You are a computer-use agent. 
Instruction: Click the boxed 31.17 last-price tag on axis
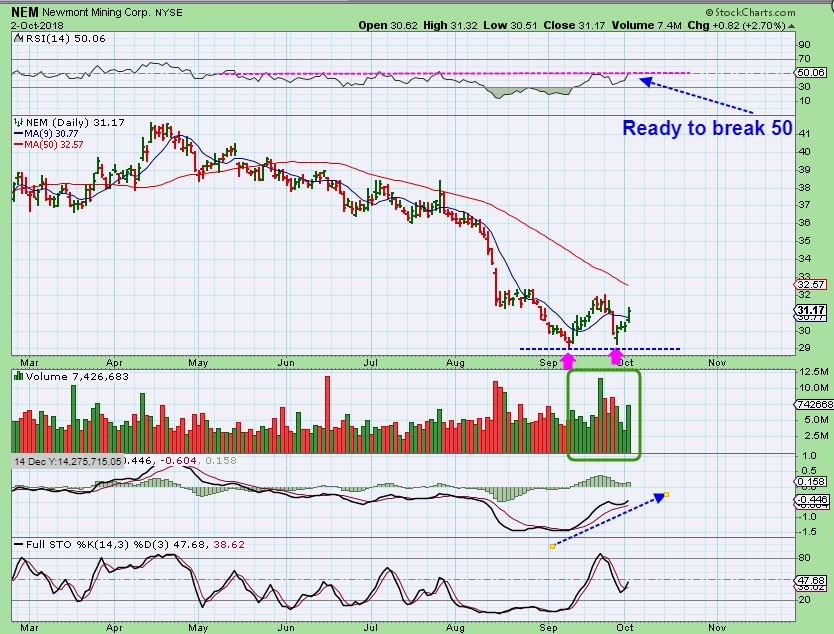(811, 310)
